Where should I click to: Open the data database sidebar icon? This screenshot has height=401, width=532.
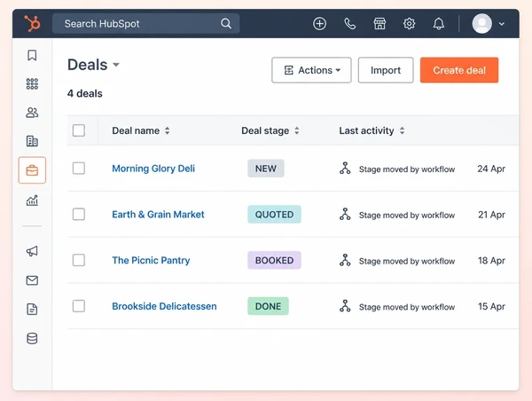click(32, 339)
